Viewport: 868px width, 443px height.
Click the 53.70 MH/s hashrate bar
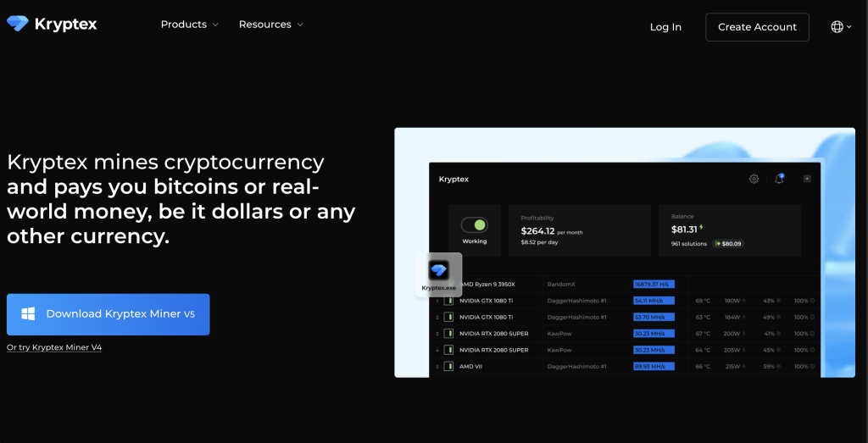coord(654,318)
